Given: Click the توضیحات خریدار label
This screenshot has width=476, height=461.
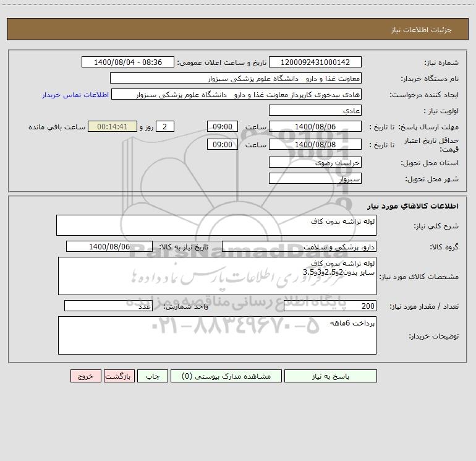Looking at the screenshot, I should pyautogui.click(x=434, y=336).
